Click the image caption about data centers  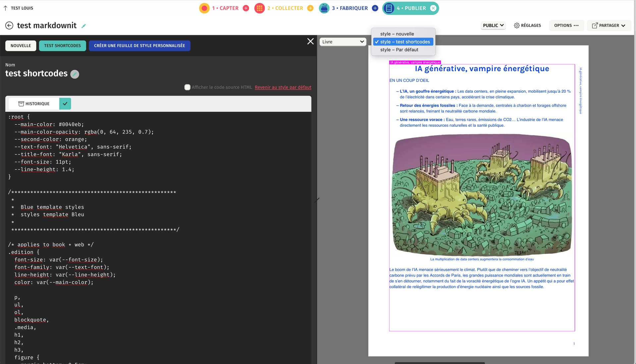[x=482, y=259]
